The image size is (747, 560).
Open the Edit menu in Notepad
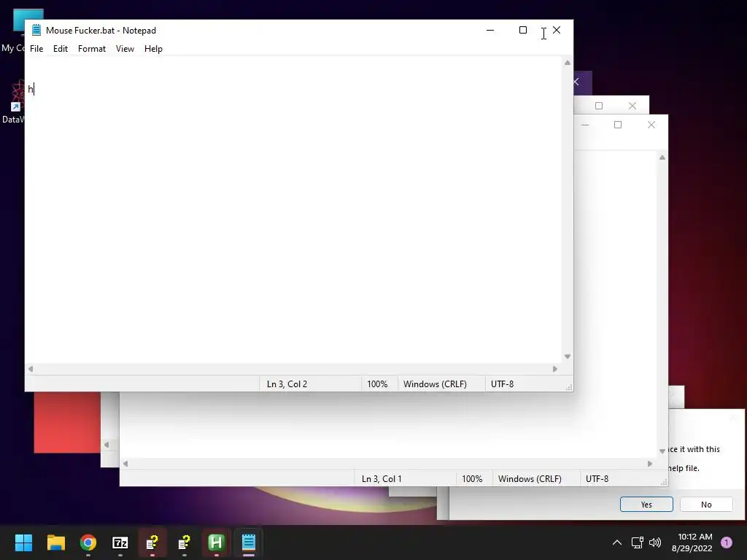[60, 49]
